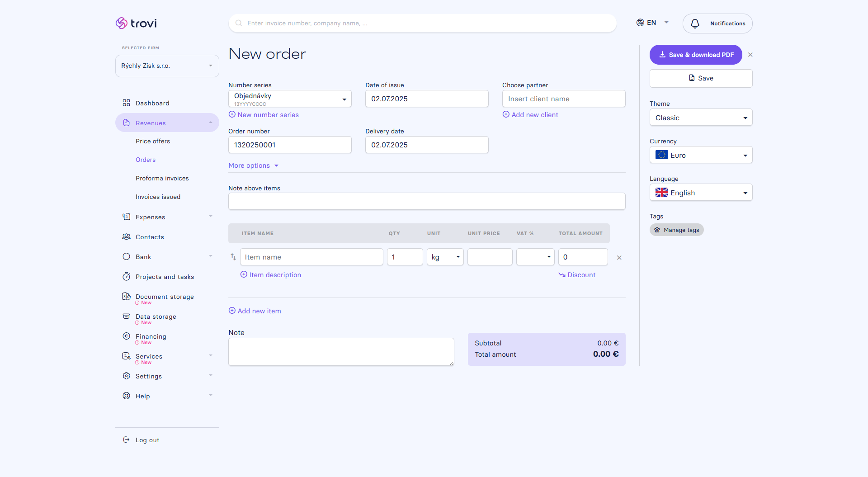
Task: Open the selected firm dropdown
Action: coord(167,66)
